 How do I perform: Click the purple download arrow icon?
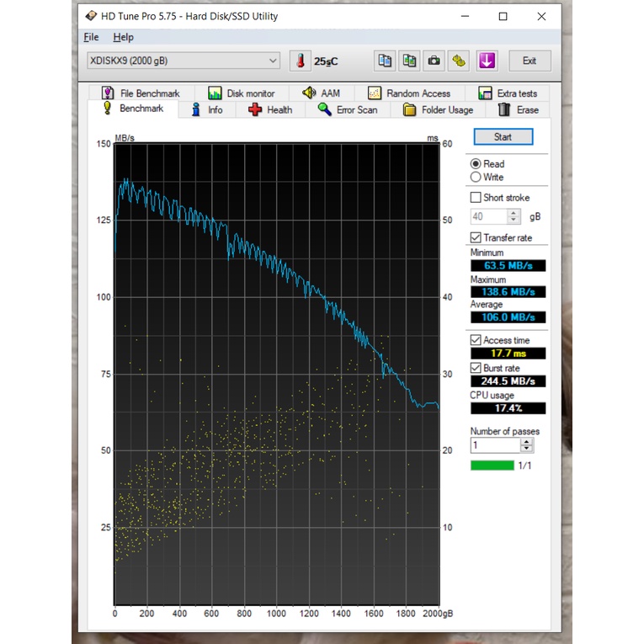[487, 61]
